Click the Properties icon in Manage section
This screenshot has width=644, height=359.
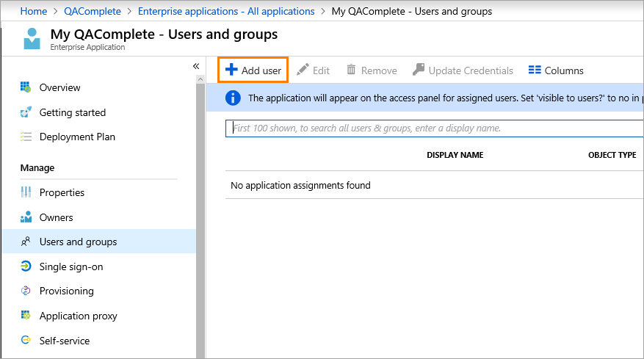pos(26,192)
